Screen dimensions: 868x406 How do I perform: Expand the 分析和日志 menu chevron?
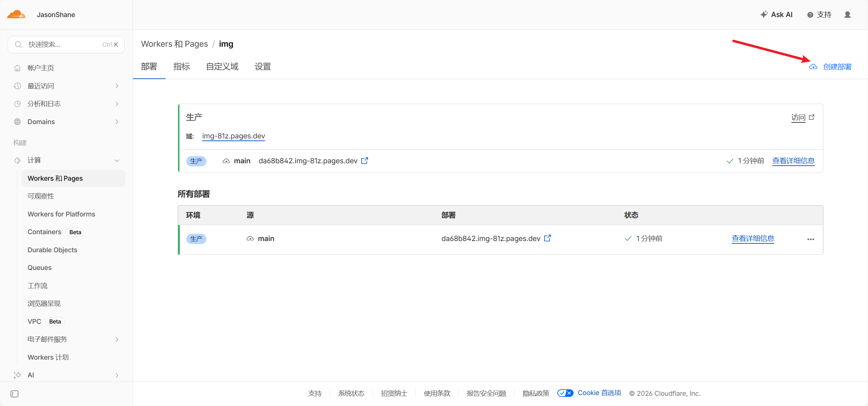click(117, 104)
